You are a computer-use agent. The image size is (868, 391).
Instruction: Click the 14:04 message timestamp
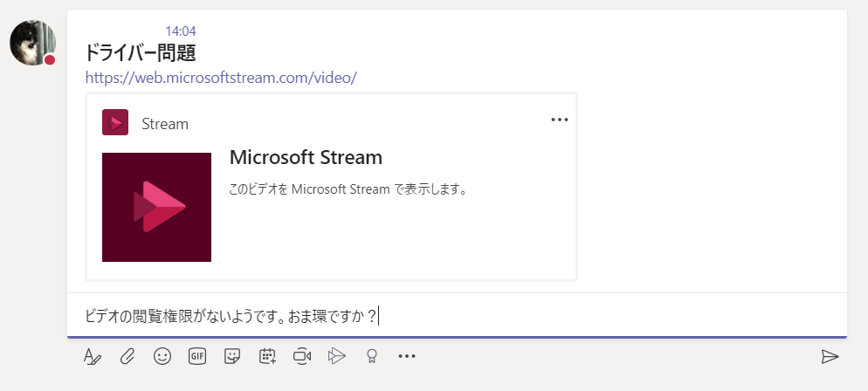[x=181, y=31]
